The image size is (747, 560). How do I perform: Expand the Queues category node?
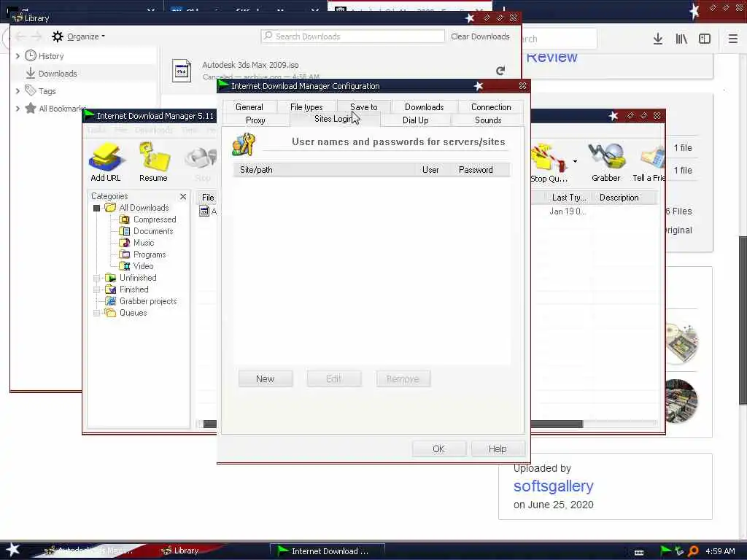[x=97, y=313]
